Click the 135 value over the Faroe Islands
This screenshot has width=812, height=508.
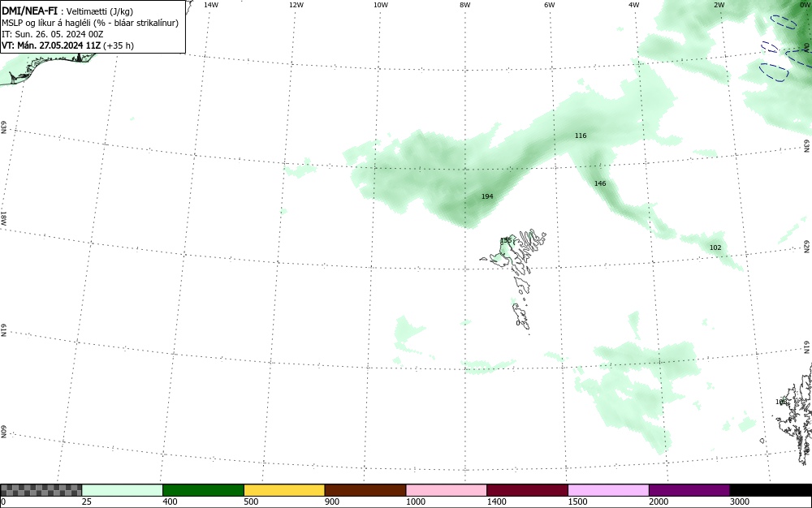pyautogui.click(x=506, y=240)
